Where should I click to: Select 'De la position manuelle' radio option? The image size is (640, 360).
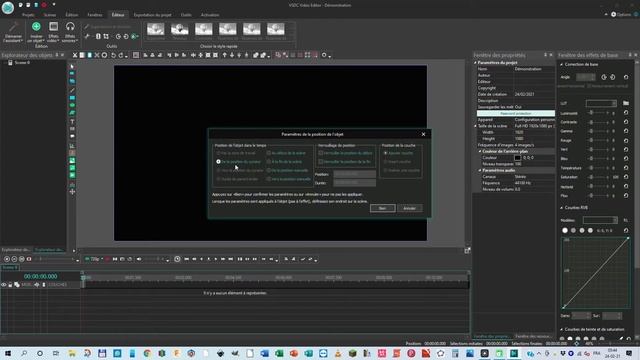pyautogui.click(x=269, y=170)
